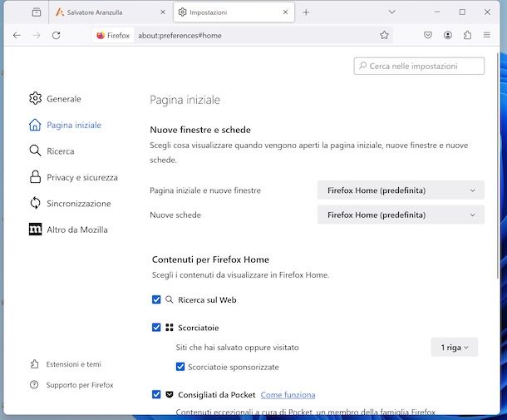Viewport: 507px width, 420px height.
Task: Click the 'Pagina iniziale' page title
Action: pos(185,100)
